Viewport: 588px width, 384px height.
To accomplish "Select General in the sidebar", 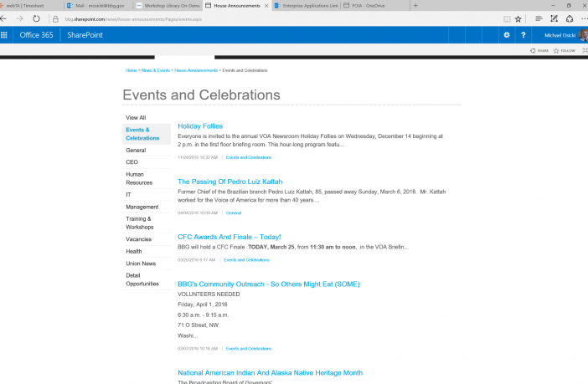I will (x=136, y=151).
